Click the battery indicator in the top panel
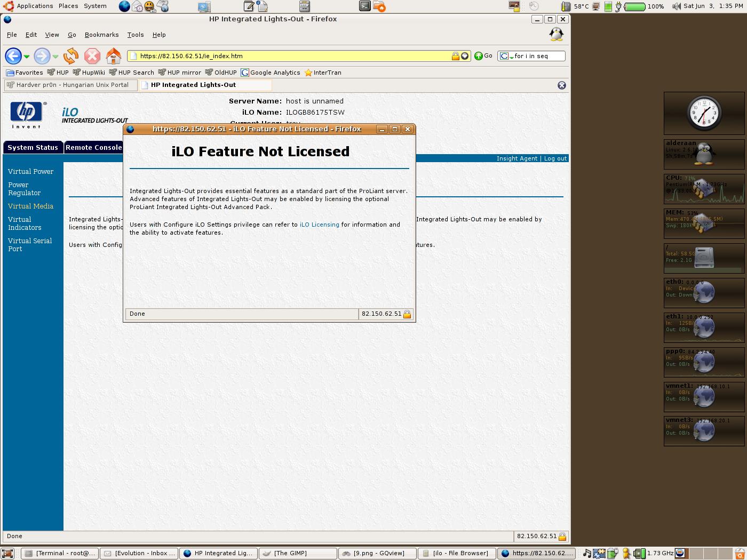Screen dimensions: 747x560 [634, 6]
